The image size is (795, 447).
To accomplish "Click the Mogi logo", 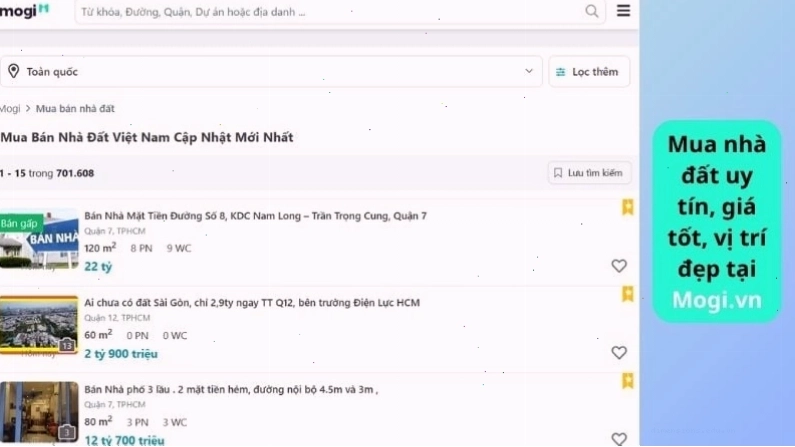I will pos(24,10).
